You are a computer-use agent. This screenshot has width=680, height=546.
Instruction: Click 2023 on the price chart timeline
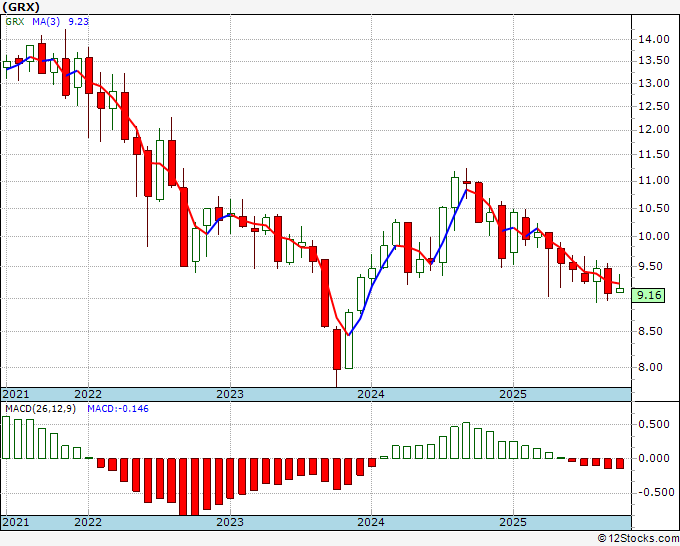230,394
